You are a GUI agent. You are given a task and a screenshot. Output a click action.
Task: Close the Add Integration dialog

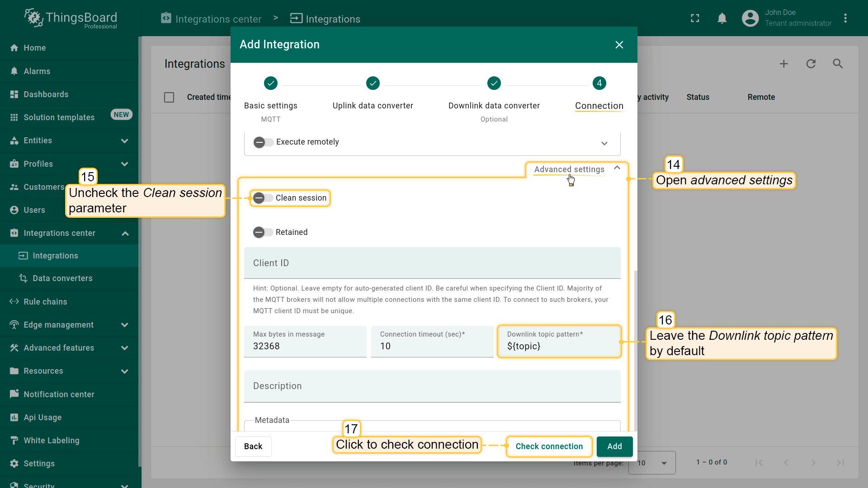pos(619,45)
